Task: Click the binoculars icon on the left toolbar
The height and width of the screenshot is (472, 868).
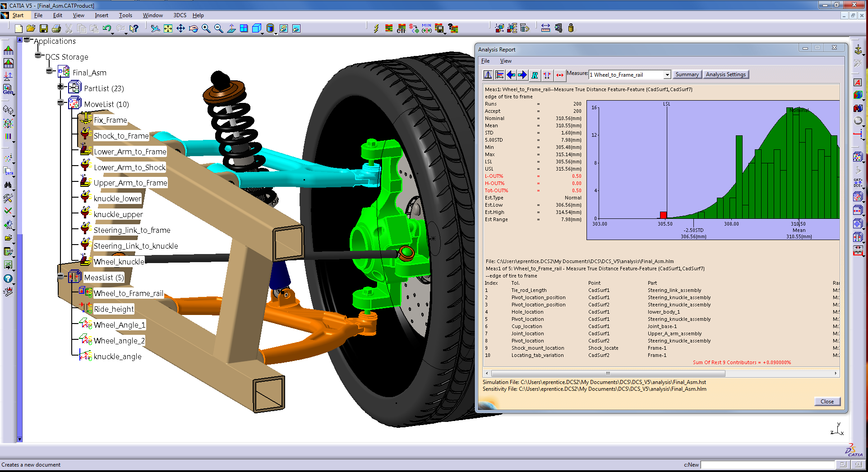Action: 8,185
